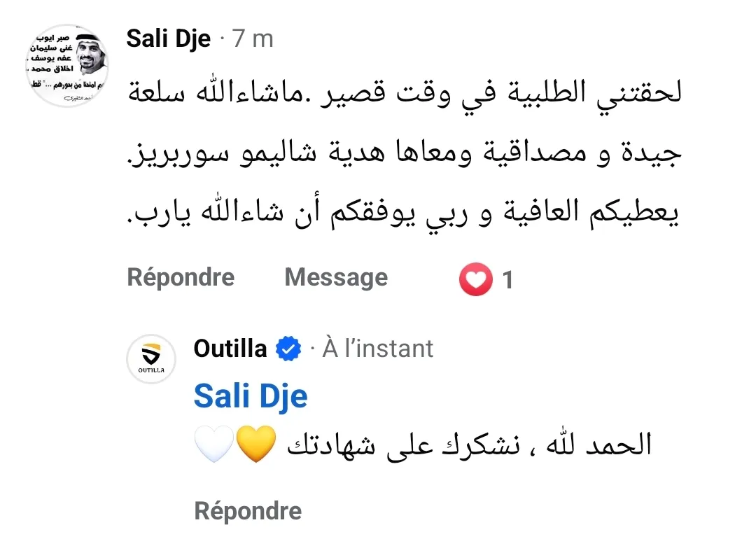Click the phrase الحمد لله in Outilla's reply
The width and height of the screenshot is (756, 553).
(x=603, y=445)
